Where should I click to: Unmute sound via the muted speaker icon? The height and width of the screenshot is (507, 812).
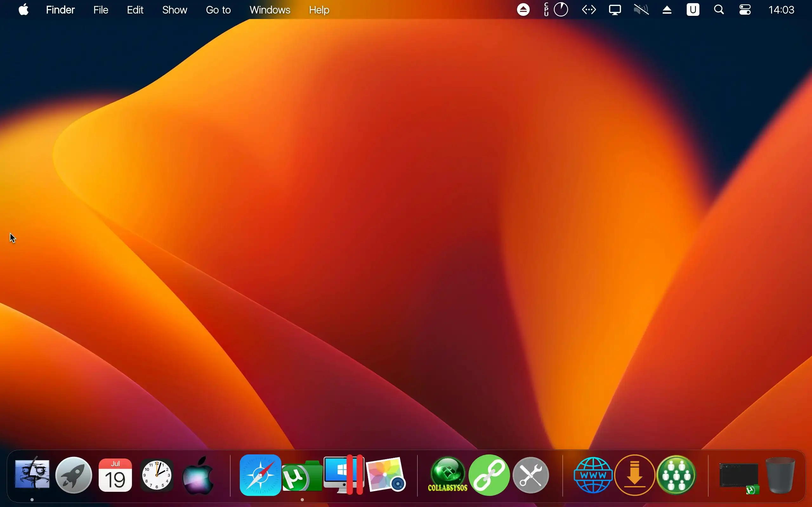tap(641, 10)
